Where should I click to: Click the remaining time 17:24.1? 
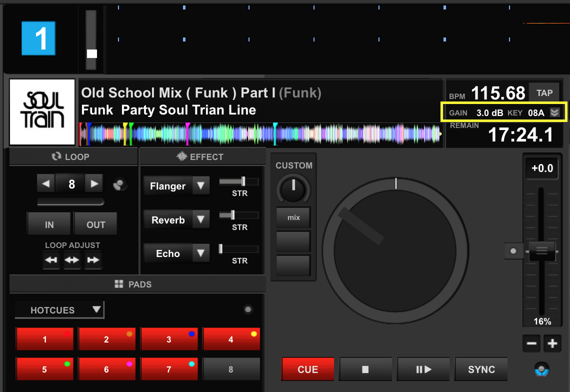point(520,135)
